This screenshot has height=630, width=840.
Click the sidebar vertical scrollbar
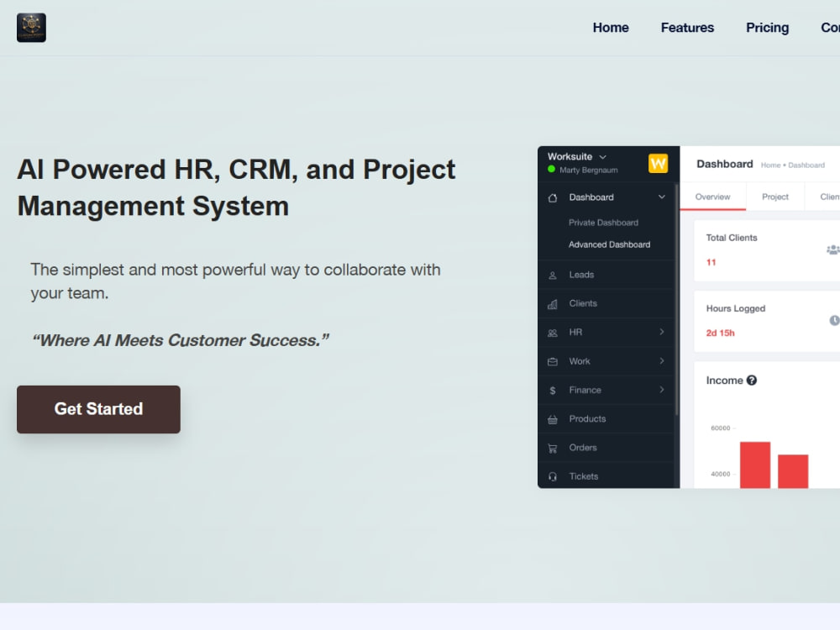676,300
